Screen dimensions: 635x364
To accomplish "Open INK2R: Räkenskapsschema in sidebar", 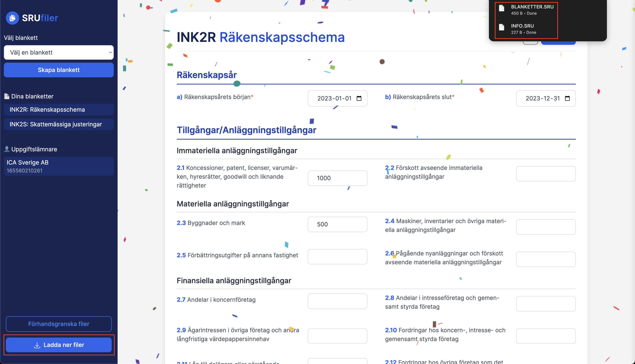I will (x=59, y=109).
